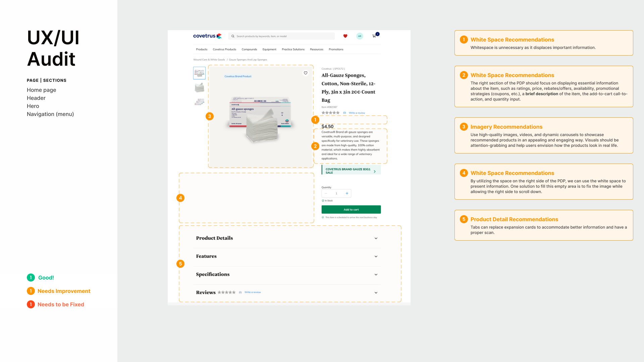Click the Covetrus logo
This screenshot has height=362, width=644.
tap(207, 36)
